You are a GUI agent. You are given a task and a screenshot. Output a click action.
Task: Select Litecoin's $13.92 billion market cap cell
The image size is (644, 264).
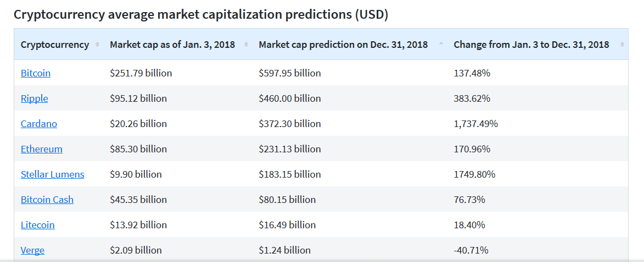click(138, 225)
